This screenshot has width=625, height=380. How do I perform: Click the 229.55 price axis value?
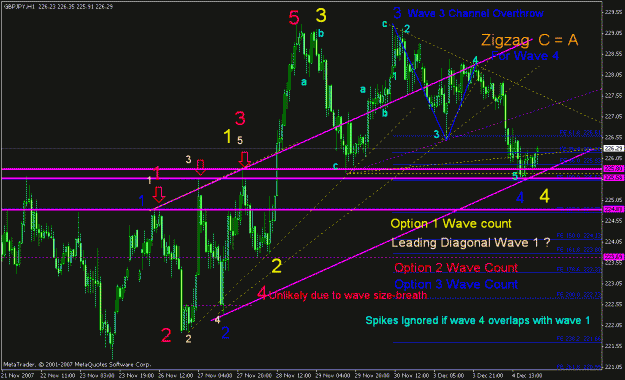coord(613,12)
